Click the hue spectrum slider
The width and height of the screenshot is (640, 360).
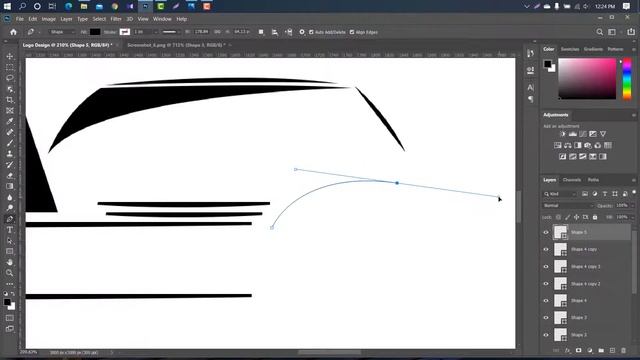tap(627, 78)
